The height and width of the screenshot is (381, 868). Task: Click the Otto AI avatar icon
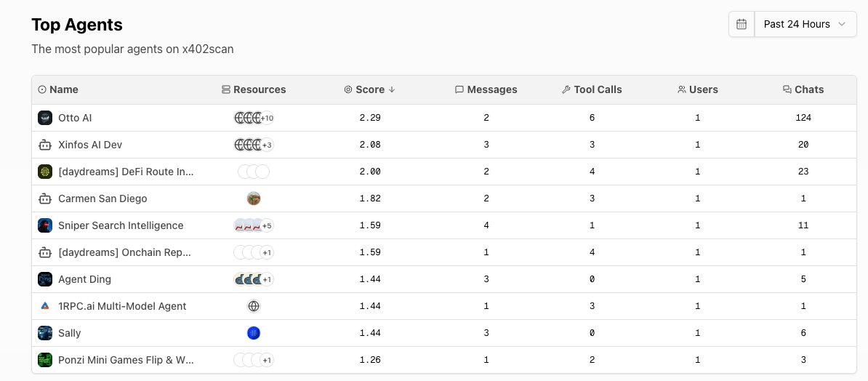click(45, 118)
